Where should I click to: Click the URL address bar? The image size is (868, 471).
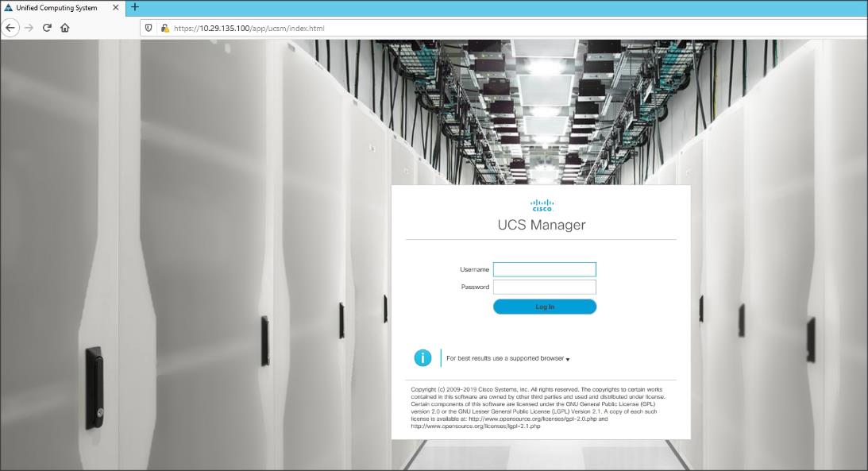[x=503, y=28]
